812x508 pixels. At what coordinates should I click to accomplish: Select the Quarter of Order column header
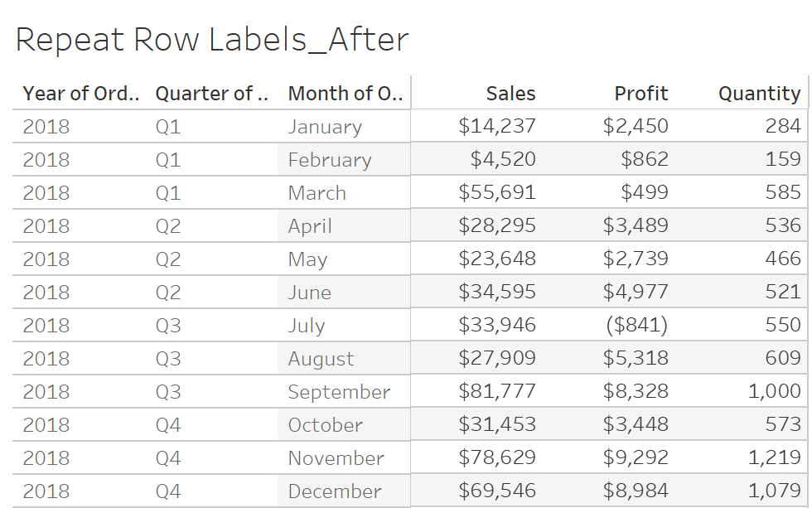click(x=212, y=94)
